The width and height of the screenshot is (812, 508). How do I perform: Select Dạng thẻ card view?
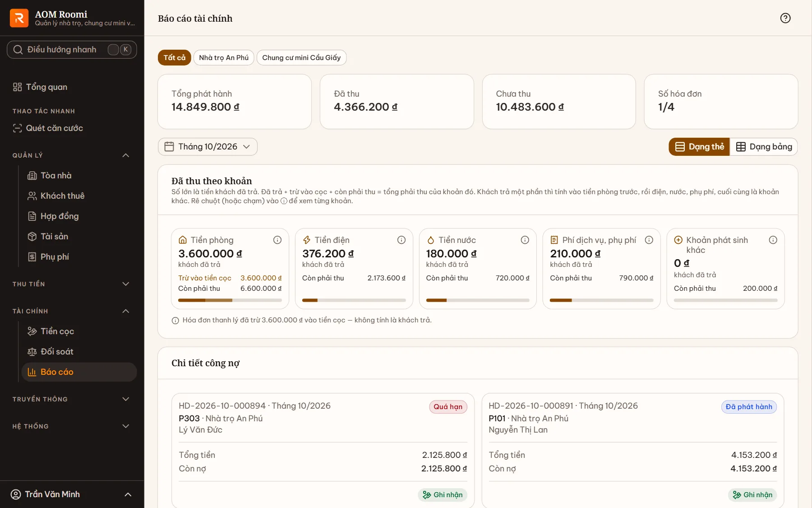[699, 147]
